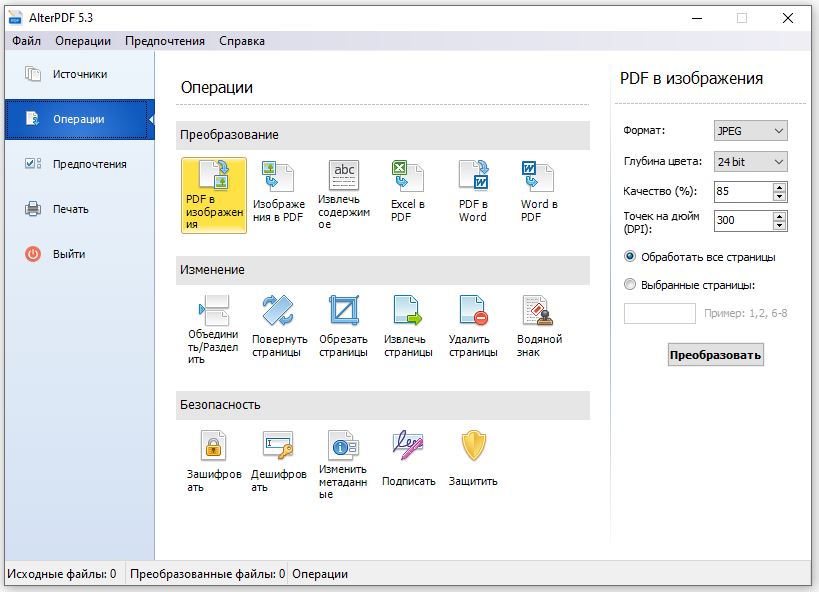The height and width of the screenshot is (592, 819).
Task: Click the selected pages range input field
Action: [x=660, y=314]
